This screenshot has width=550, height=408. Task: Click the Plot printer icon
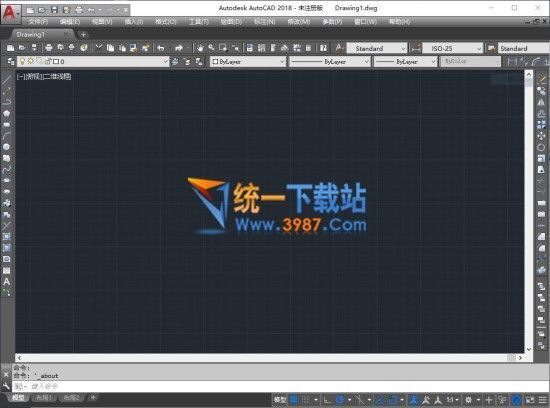(x=48, y=48)
